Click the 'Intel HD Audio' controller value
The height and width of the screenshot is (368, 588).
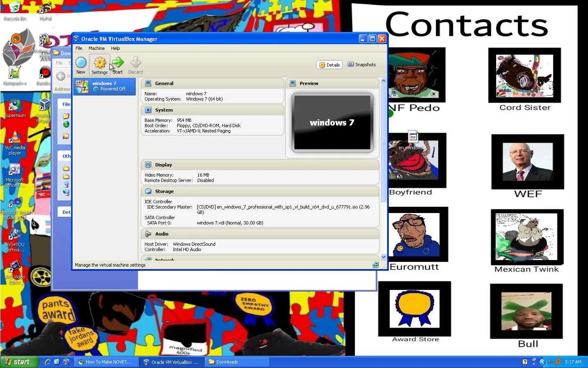(x=187, y=249)
